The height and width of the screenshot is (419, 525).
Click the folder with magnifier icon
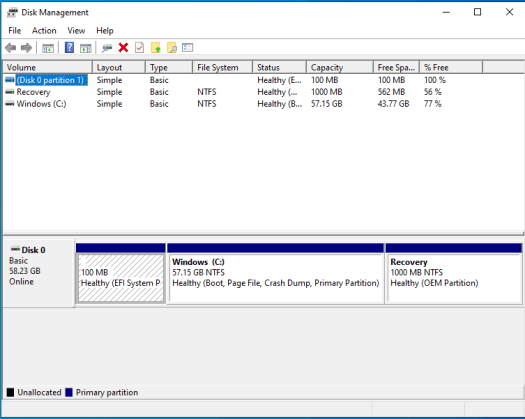(172, 48)
